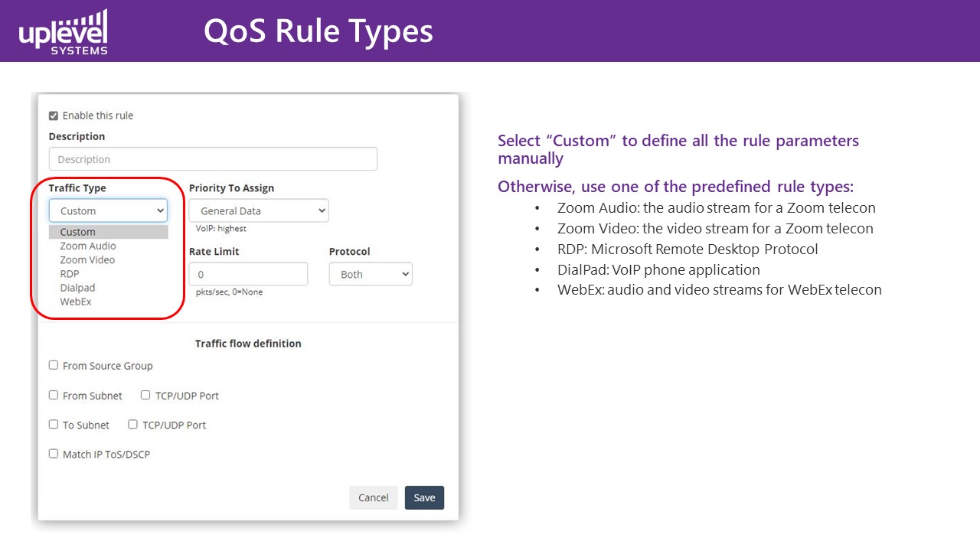
Task: Enable the From Source Group checkbox
Action: (x=54, y=365)
